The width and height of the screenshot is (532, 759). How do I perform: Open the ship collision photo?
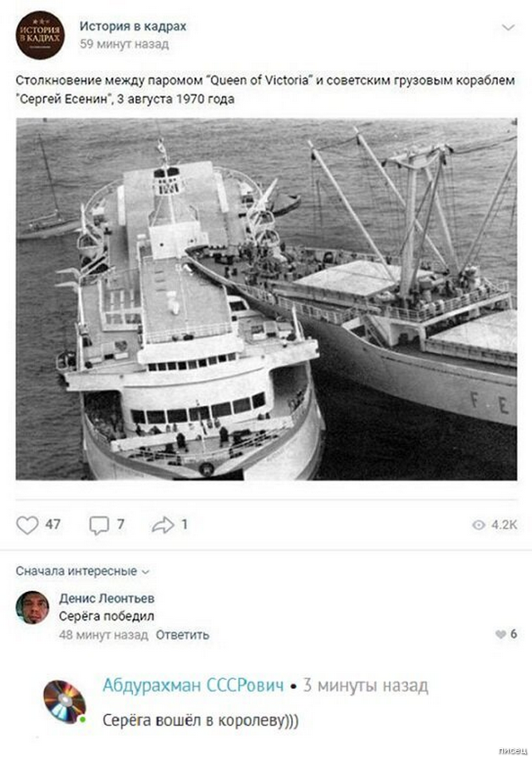coord(266,299)
